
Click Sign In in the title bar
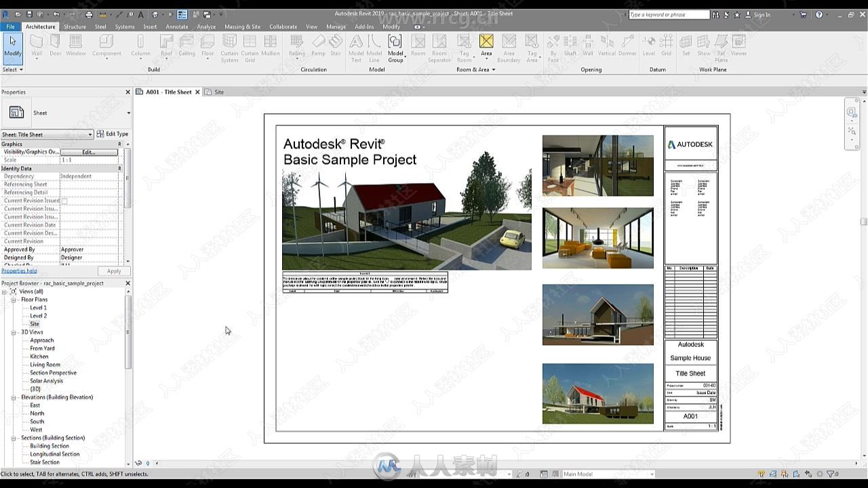coord(762,14)
